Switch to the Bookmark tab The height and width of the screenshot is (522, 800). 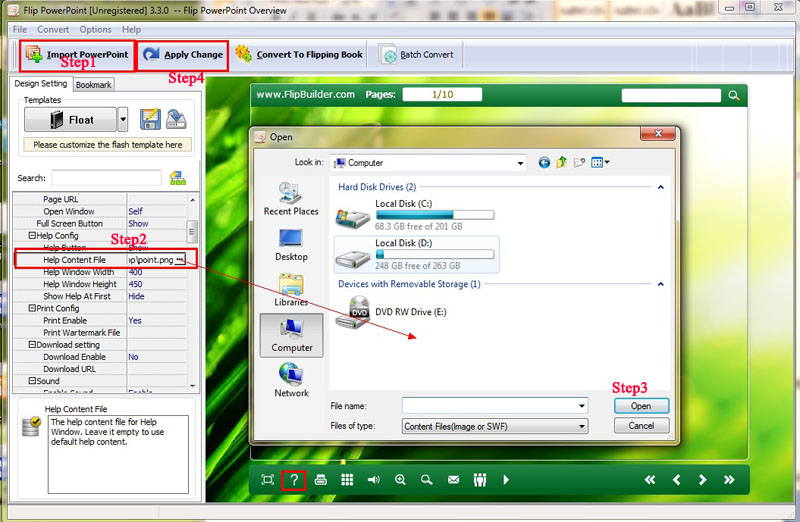click(x=93, y=85)
